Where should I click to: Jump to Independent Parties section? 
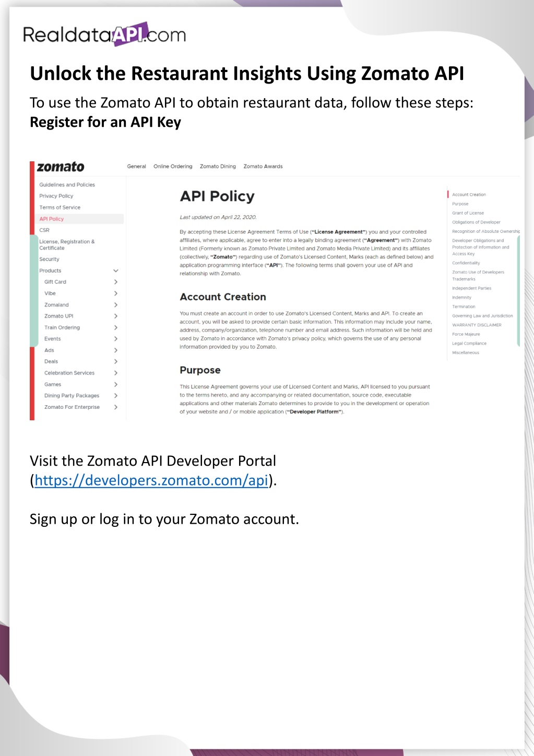coord(472,288)
